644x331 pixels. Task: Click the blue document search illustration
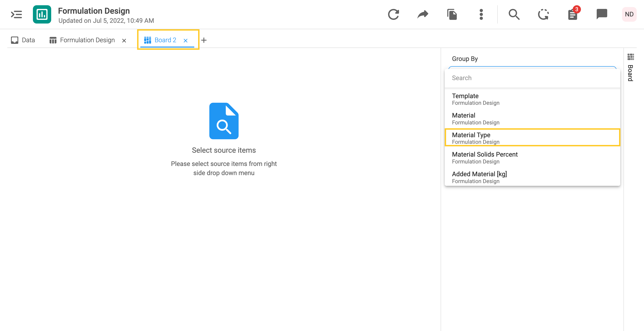[224, 121]
